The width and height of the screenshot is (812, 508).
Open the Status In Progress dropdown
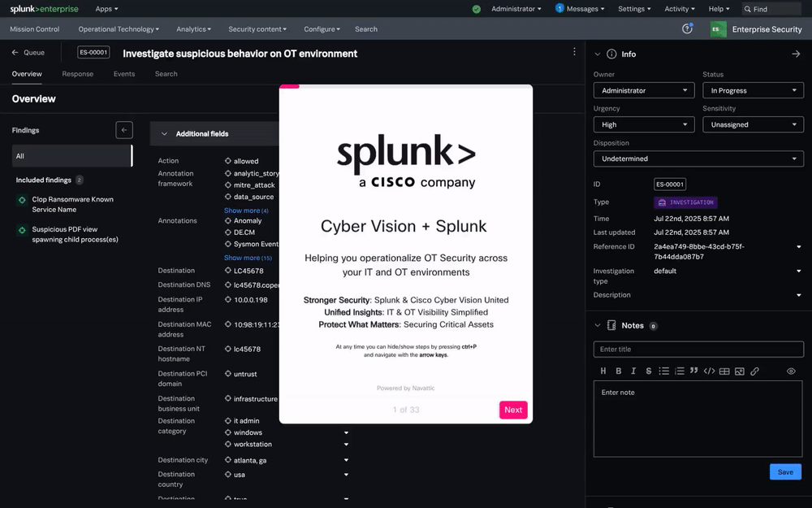tap(753, 90)
